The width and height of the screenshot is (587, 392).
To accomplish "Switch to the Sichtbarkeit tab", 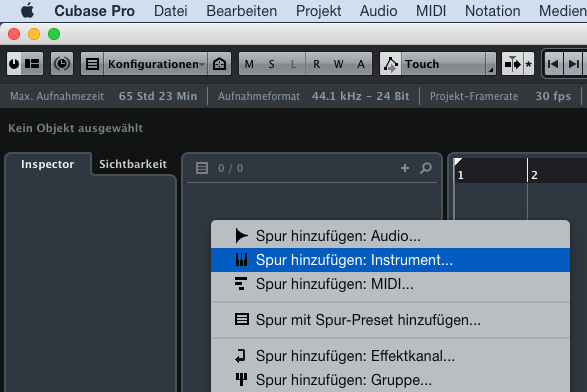I will point(133,164).
